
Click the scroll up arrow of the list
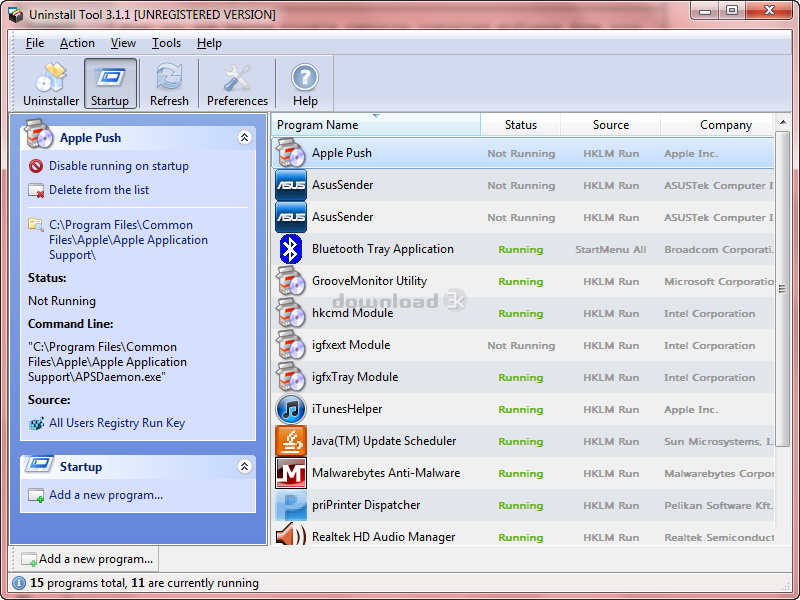(x=783, y=122)
